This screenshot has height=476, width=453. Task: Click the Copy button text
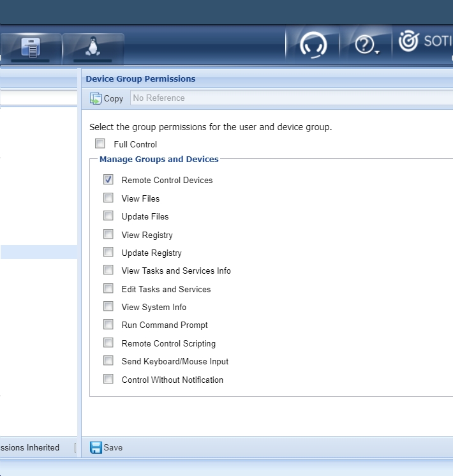[114, 98]
